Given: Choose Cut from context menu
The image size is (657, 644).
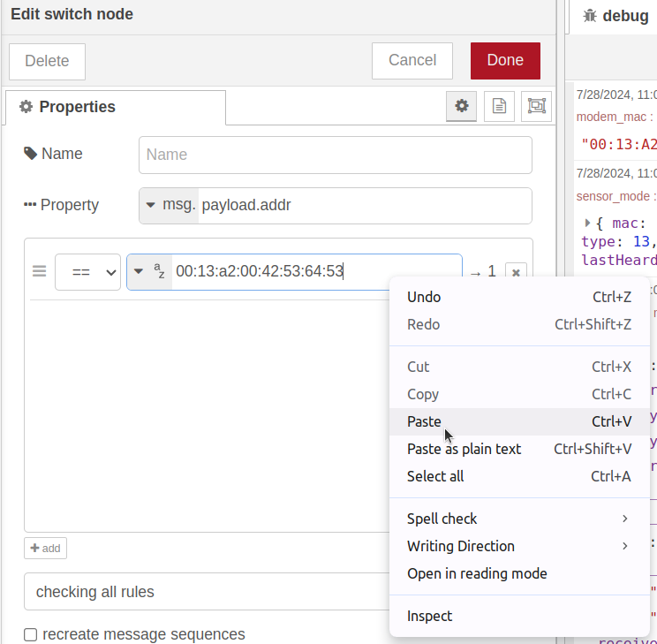Looking at the screenshot, I should tap(519, 367).
